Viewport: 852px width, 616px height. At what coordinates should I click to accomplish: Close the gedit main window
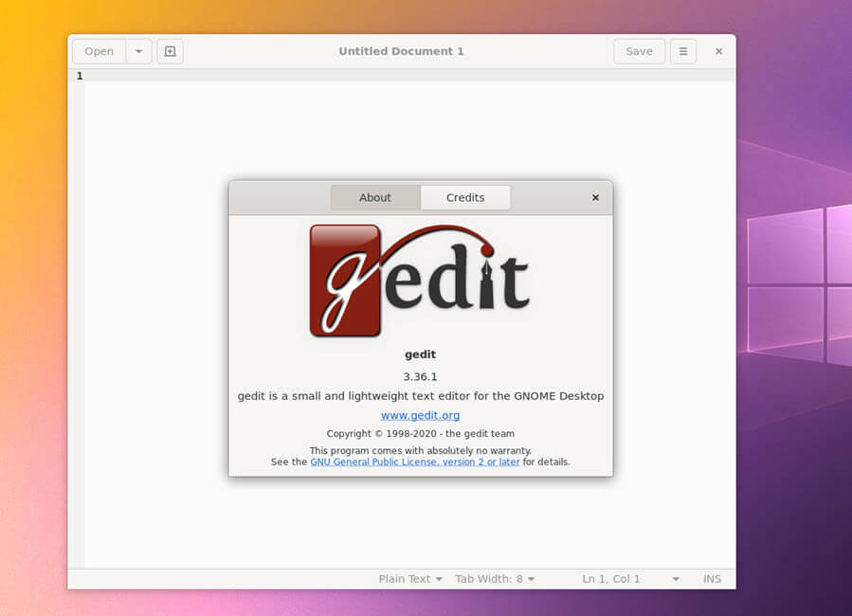718,51
